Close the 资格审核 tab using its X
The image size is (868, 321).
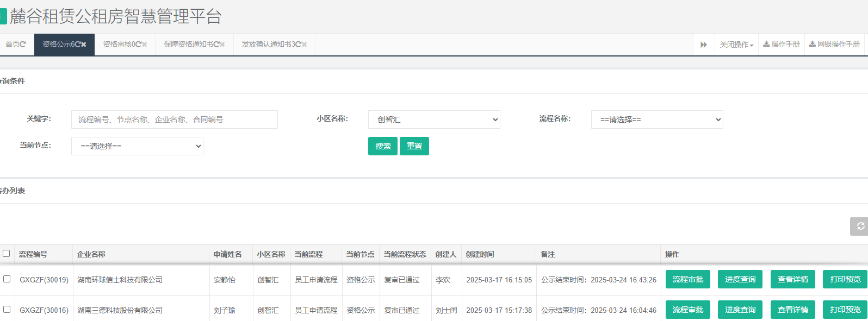(145, 45)
